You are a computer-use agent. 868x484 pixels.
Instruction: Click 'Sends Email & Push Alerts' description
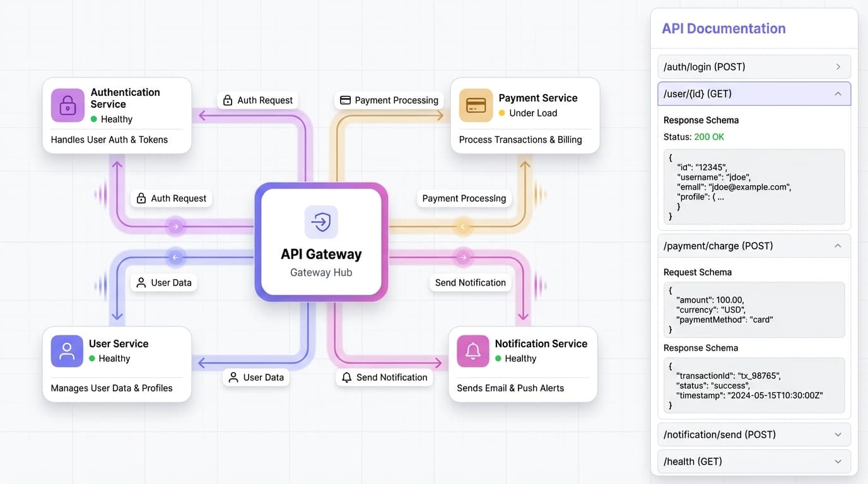click(510, 388)
